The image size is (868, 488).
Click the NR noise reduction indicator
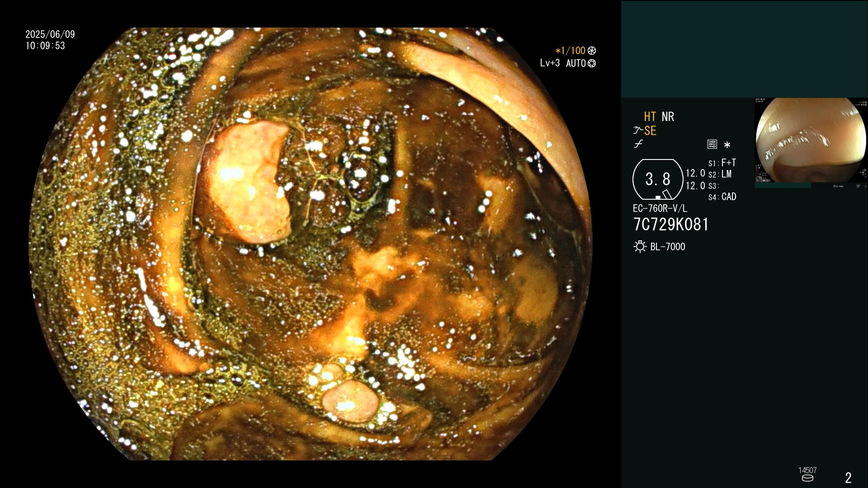[668, 117]
